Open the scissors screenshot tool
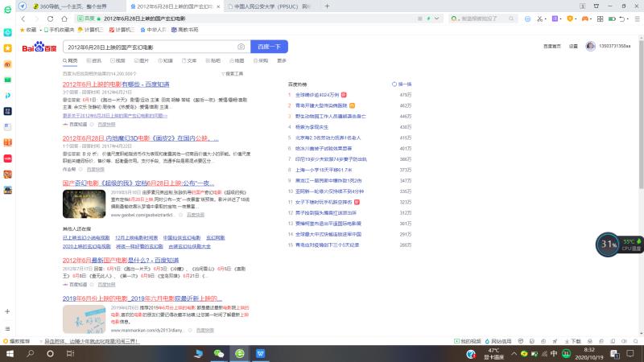 coord(539,19)
